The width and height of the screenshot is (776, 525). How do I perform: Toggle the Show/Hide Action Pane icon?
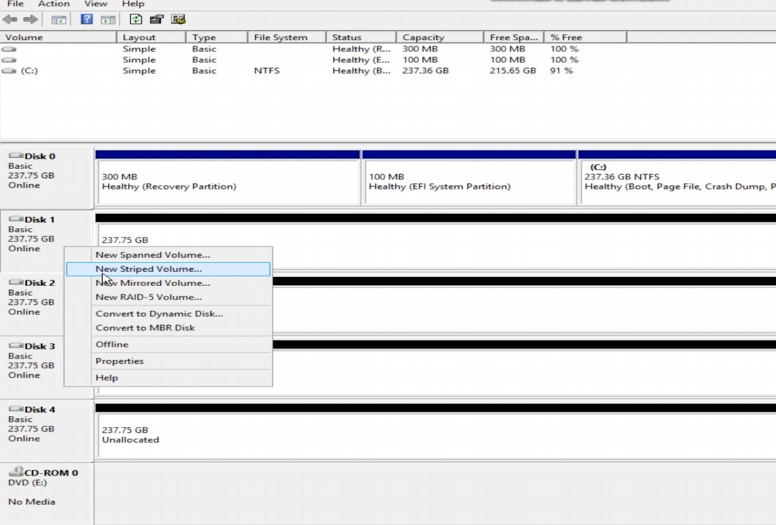tap(108, 20)
